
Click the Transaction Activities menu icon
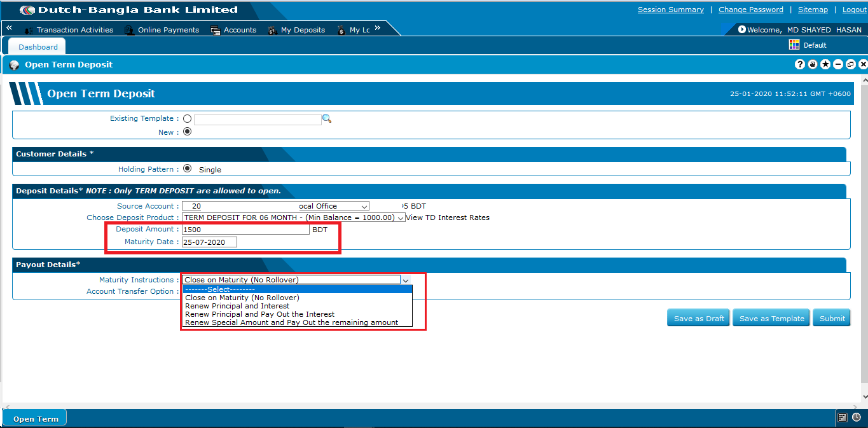point(29,31)
